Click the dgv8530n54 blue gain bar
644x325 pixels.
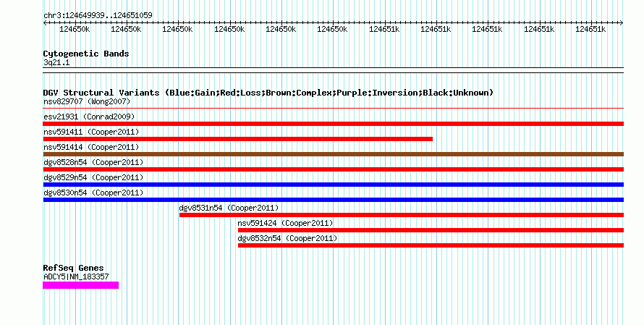333,200
